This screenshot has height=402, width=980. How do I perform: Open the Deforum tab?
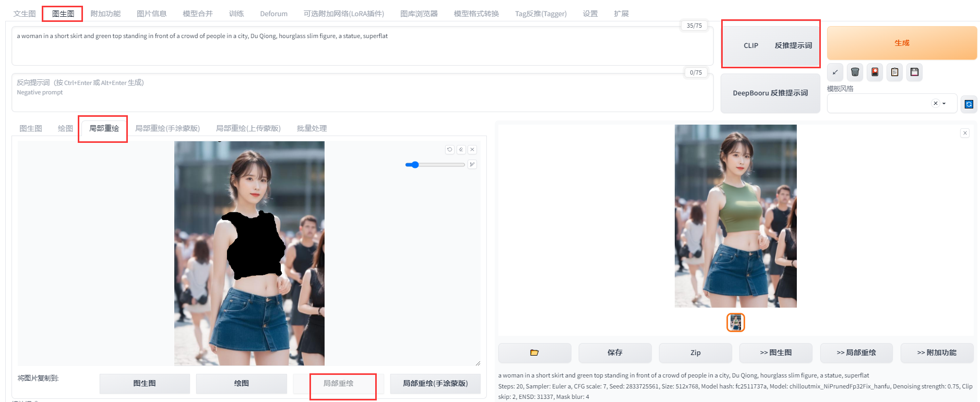[x=274, y=14]
